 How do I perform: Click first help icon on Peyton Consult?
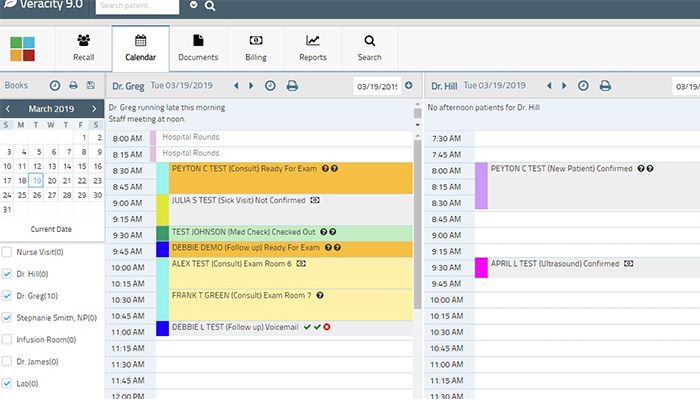(x=325, y=168)
